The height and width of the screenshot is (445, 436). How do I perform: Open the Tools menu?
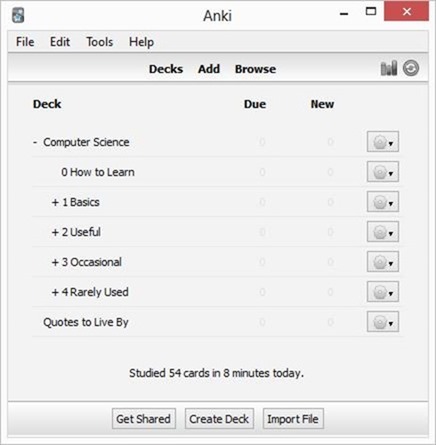pyautogui.click(x=100, y=42)
